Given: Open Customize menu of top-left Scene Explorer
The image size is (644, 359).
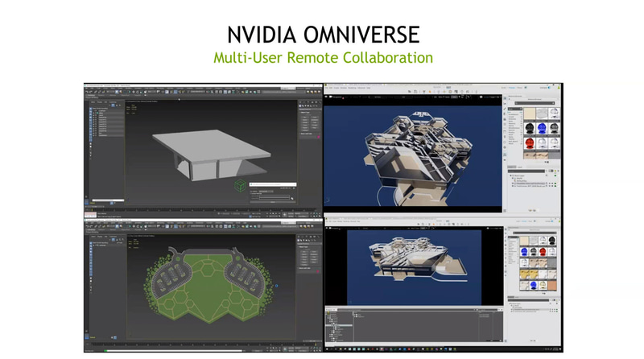Looking at the screenshot, I should (x=113, y=102).
